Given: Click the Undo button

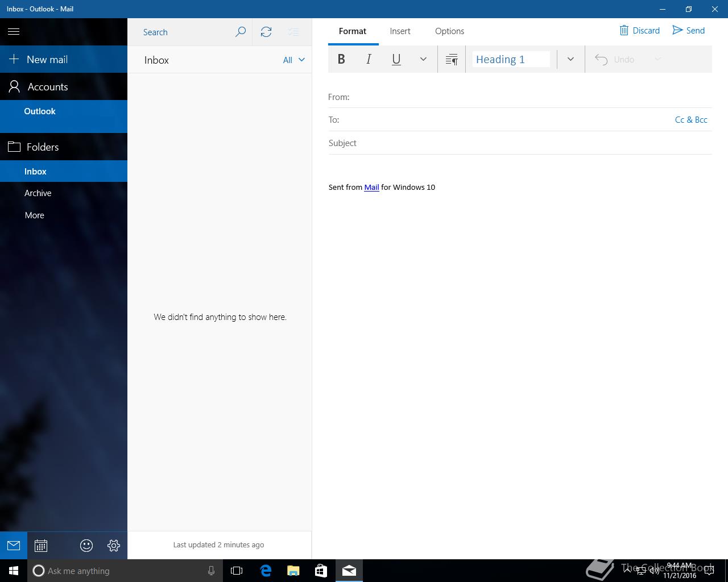Looking at the screenshot, I should 614,59.
